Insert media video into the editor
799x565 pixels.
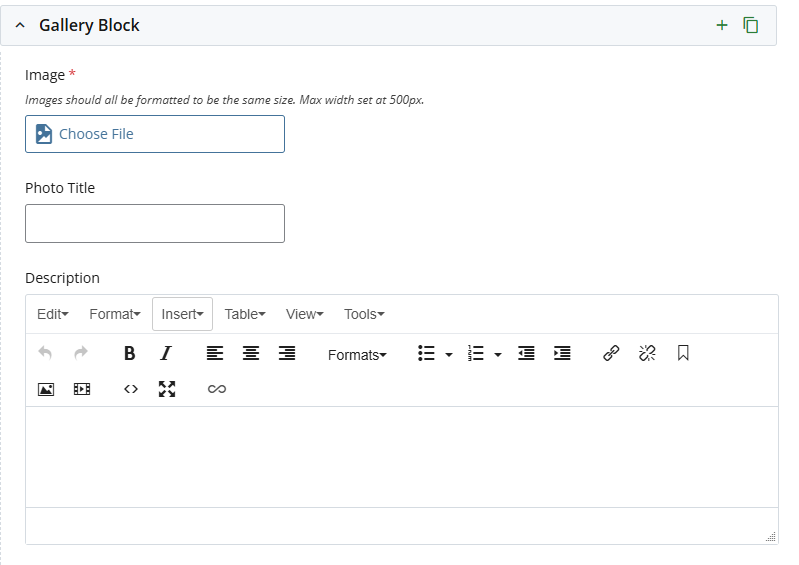(x=82, y=389)
